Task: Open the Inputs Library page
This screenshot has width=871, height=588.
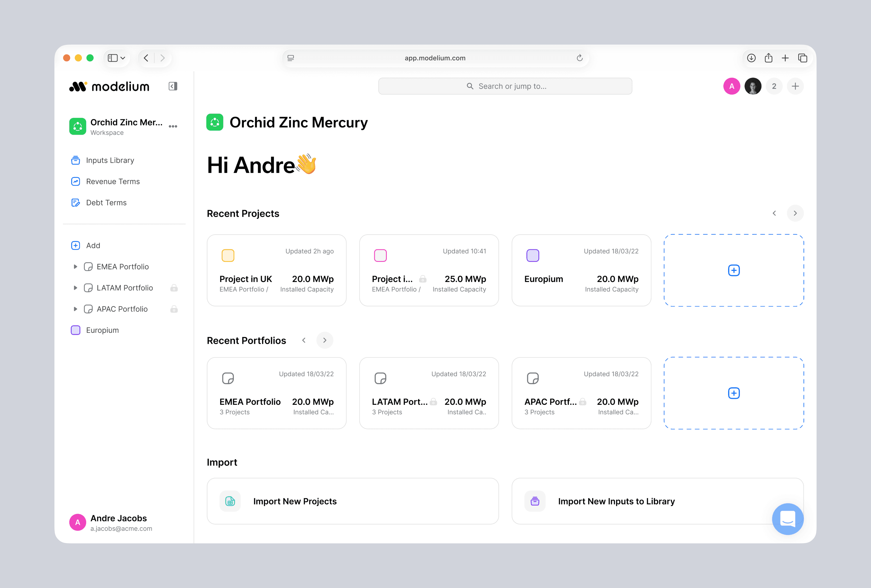Action: coord(110,160)
